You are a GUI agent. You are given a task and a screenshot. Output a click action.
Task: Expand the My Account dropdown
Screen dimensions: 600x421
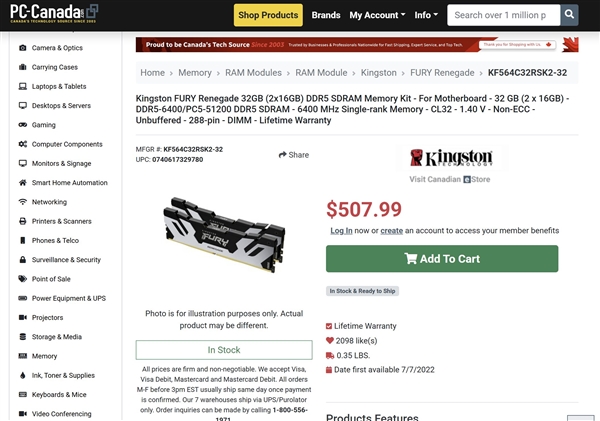(x=377, y=15)
